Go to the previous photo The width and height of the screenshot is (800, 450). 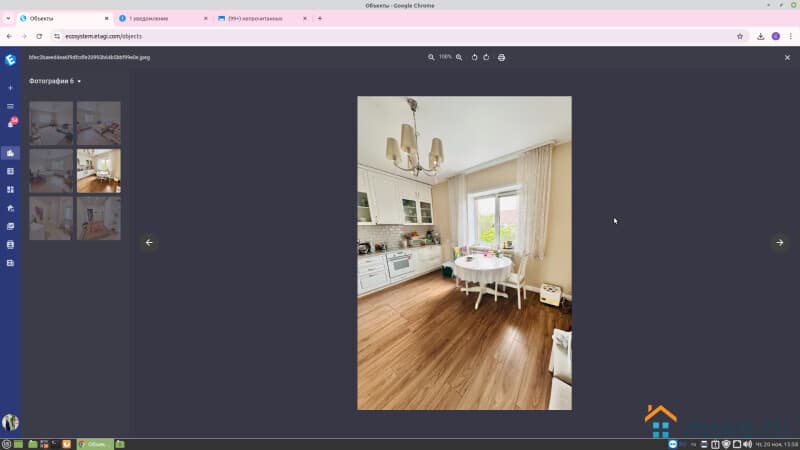pos(149,242)
